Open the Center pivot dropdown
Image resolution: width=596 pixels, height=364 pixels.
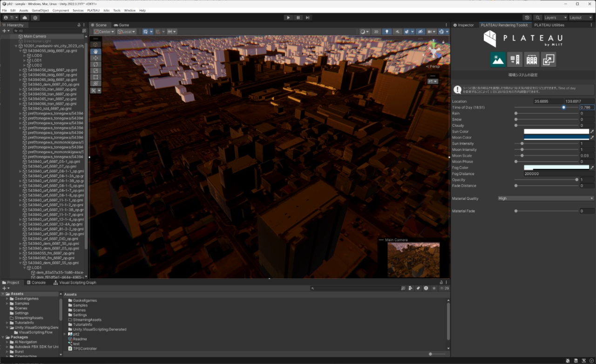click(x=104, y=32)
